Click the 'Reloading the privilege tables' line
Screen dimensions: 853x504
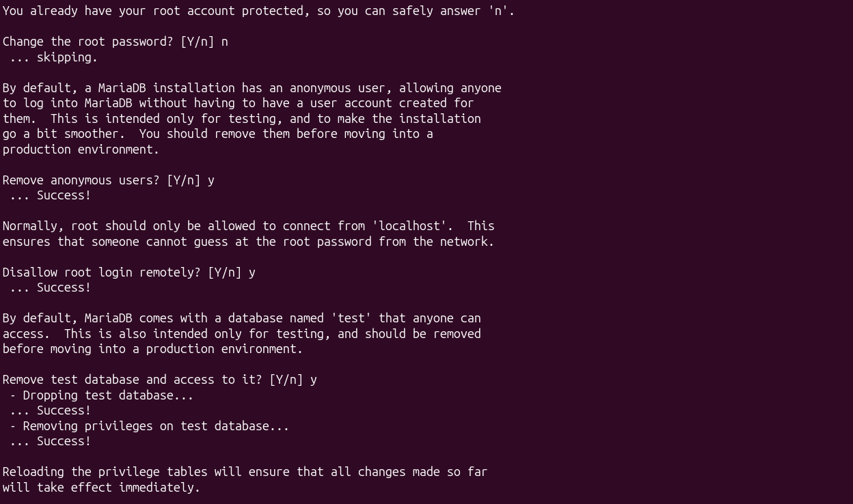coord(245,472)
